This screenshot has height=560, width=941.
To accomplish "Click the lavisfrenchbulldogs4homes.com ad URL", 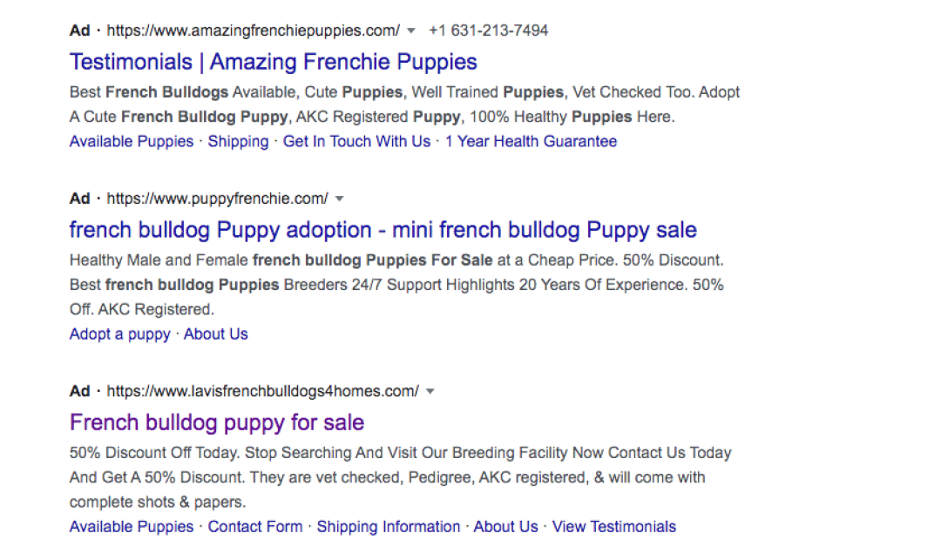I will tap(262, 392).
